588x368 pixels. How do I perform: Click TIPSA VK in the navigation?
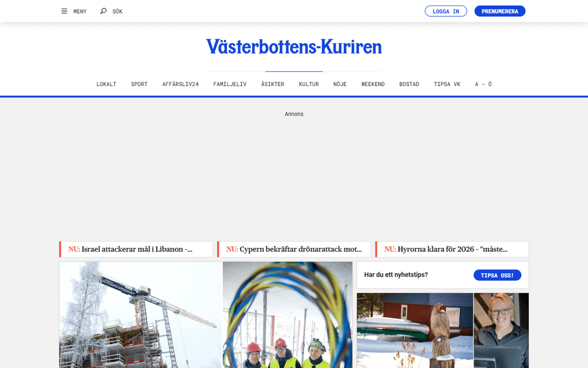click(447, 84)
